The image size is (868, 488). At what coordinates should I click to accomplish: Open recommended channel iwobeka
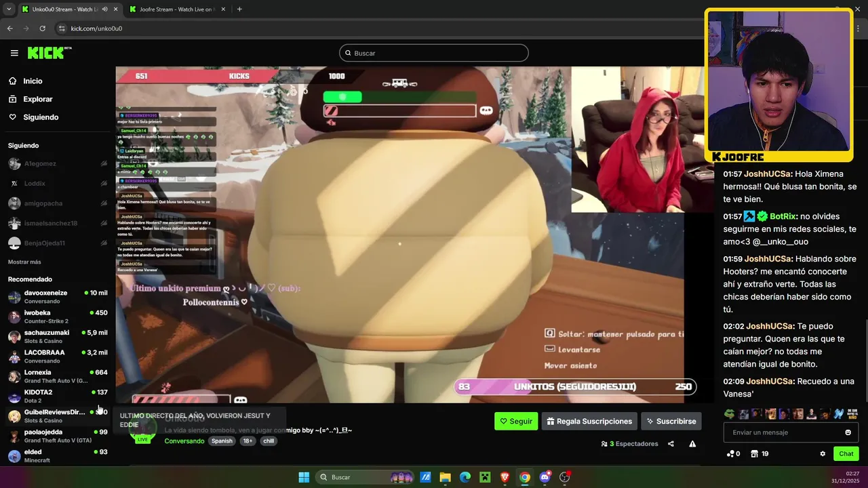pyautogui.click(x=57, y=317)
